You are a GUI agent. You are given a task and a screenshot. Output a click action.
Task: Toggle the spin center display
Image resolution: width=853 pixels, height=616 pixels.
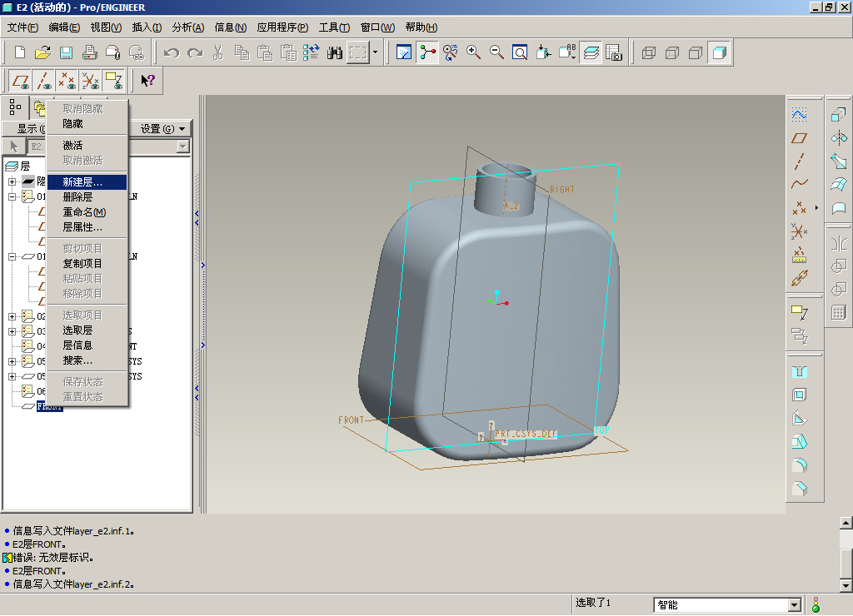[x=427, y=52]
